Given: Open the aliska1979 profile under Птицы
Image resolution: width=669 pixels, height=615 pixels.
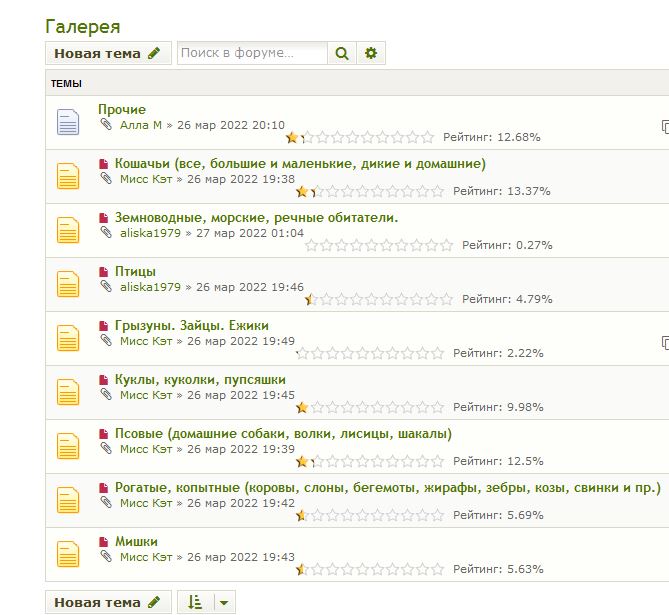Looking at the screenshot, I should [150, 287].
